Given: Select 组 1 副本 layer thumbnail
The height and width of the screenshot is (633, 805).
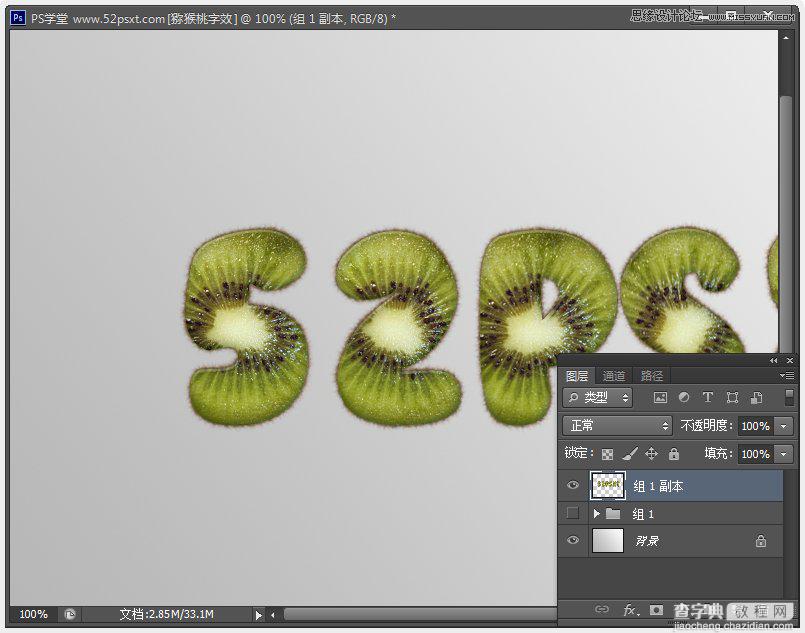Looking at the screenshot, I should (x=608, y=485).
